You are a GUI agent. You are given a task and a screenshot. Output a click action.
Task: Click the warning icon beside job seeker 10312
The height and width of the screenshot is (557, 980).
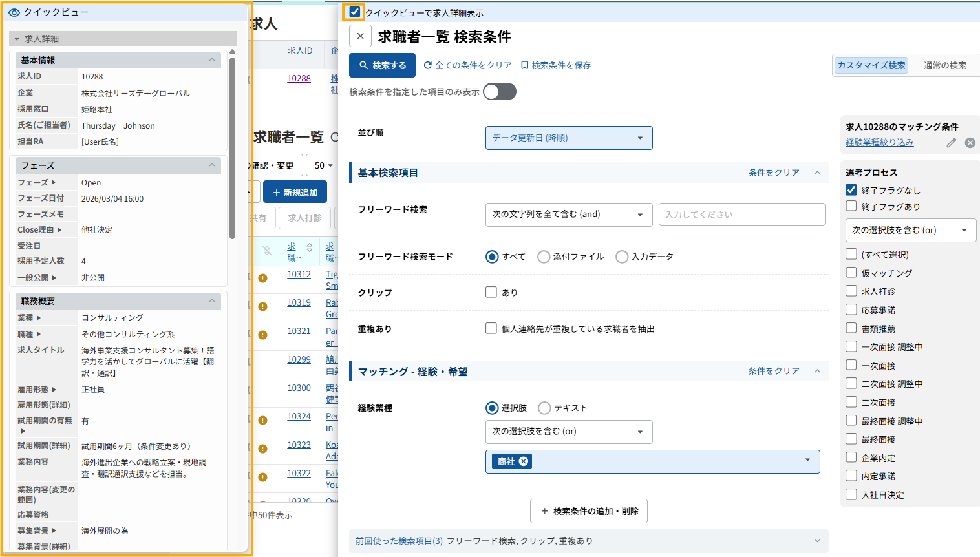[262, 278]
